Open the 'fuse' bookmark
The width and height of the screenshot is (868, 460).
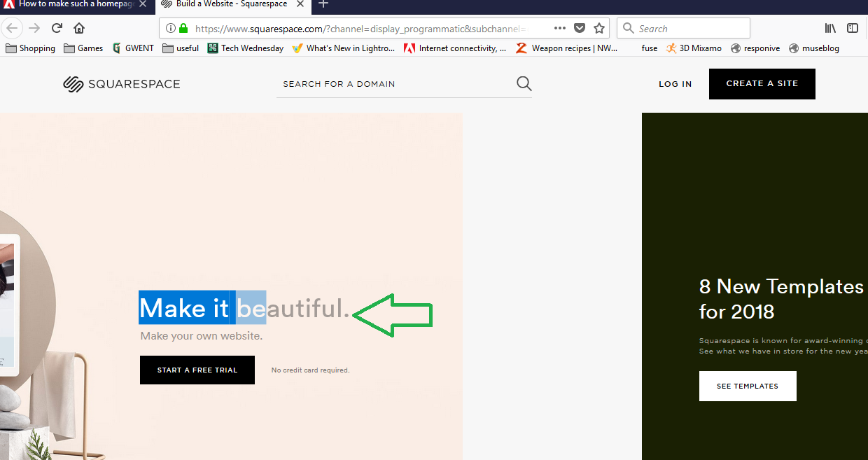click(650, 48)
